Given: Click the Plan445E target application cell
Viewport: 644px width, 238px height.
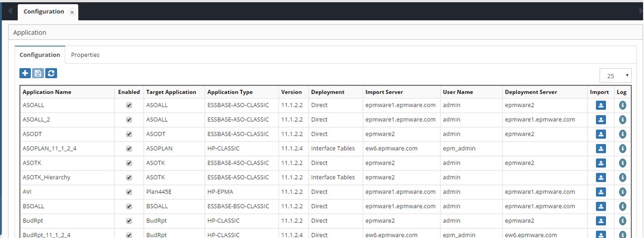Looking at the screenshot, I should (x=174, y=192).
